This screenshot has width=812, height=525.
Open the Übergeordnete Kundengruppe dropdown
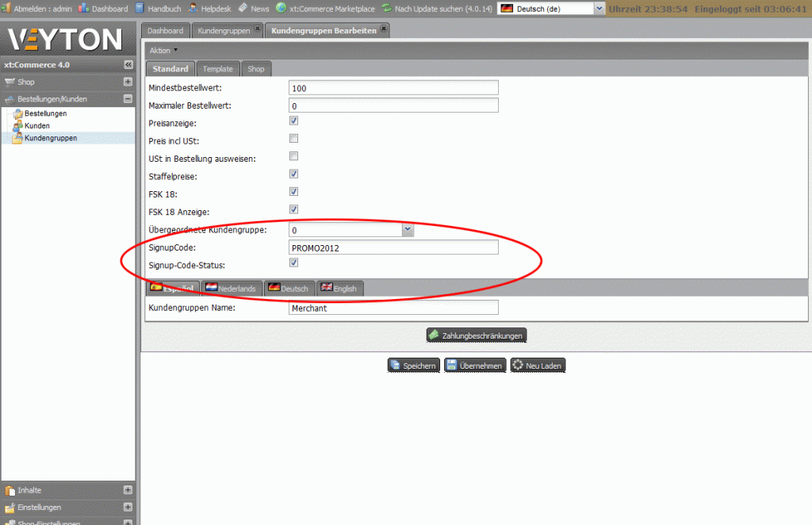click(x=408, y=229)
